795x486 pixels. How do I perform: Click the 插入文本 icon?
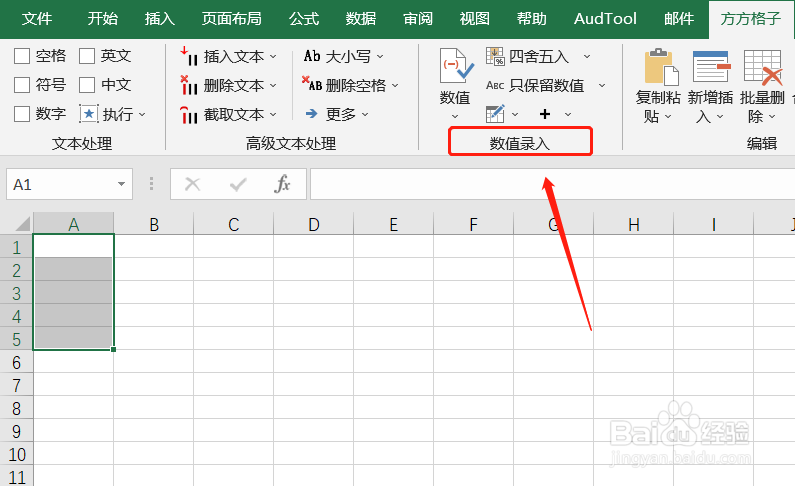click(x=189, y=56)
